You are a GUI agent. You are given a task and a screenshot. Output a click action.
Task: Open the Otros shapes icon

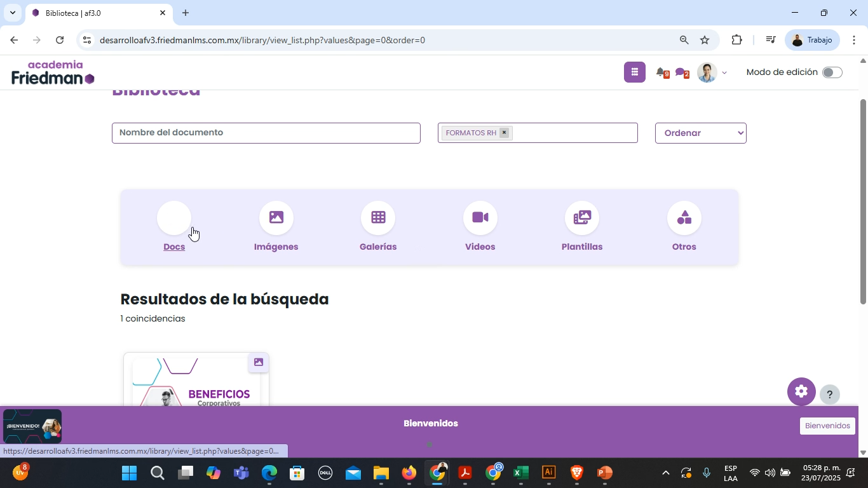(684, 218)
